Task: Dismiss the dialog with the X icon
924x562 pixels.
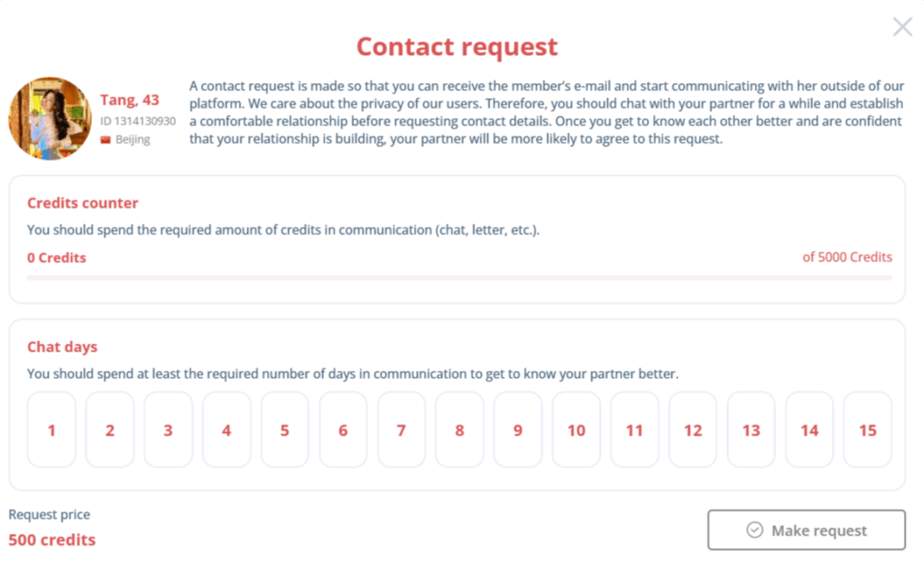Action: [901, 26]
